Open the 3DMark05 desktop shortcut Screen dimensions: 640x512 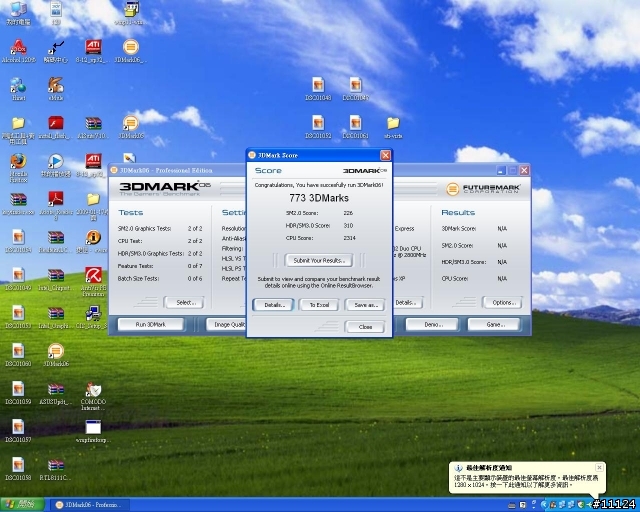pyautogui.click(x=131, y=127)
